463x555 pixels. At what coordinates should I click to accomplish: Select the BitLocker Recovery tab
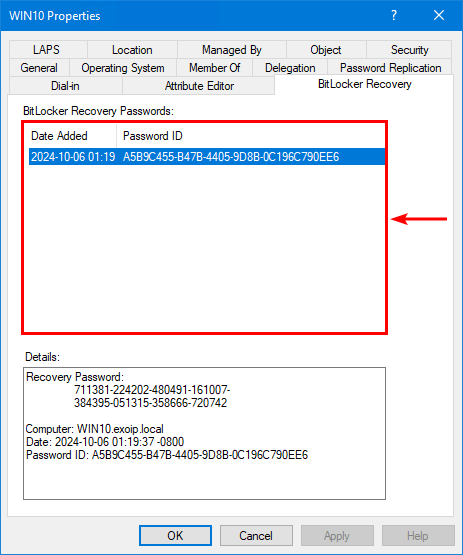point(364,84)
